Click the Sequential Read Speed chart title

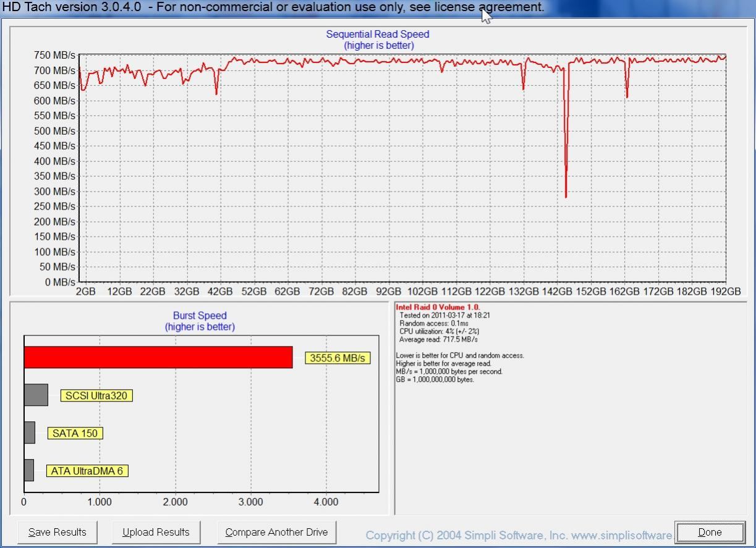(x=378, y=34)
